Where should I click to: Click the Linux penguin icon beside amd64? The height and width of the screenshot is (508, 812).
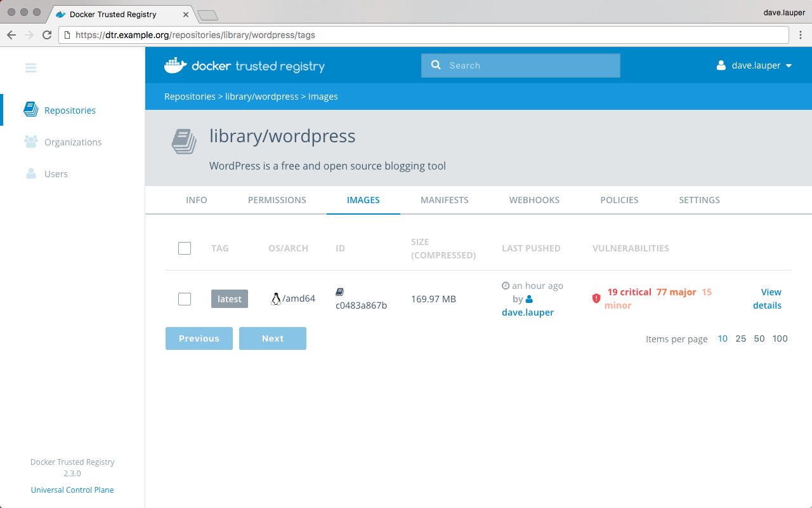[275, 299]
